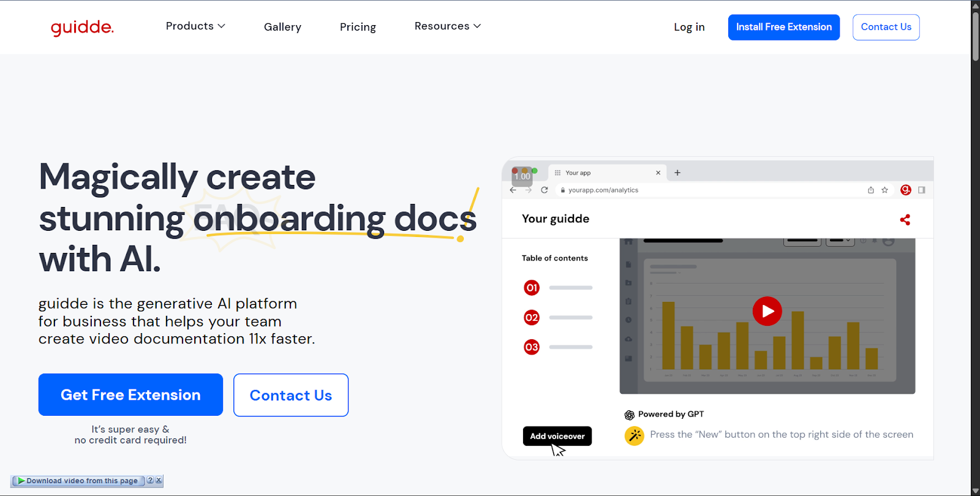Click the Install Free Extension button
Image resolution: width=980 pixels, height=496 pixels.
click(x=783, y=27)
